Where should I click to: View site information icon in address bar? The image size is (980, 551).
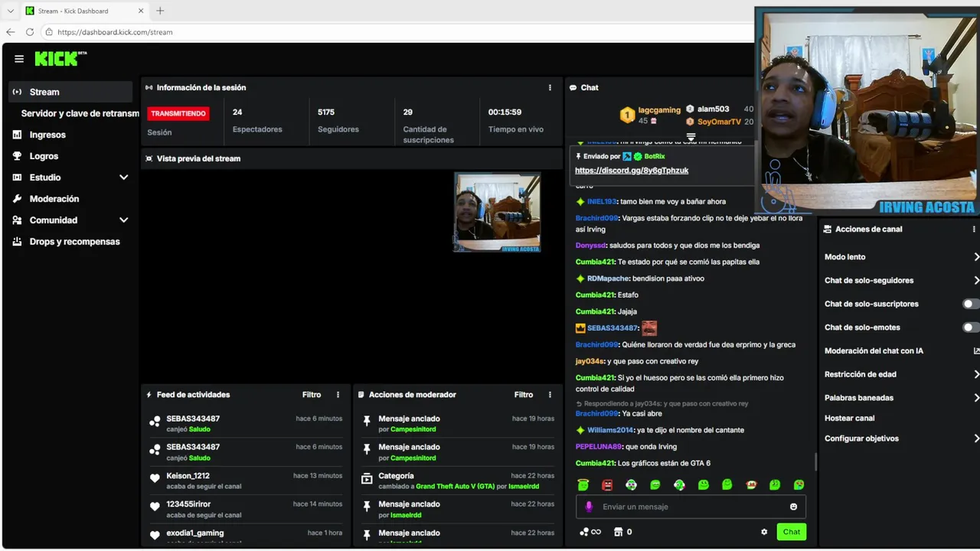(49, 32)
